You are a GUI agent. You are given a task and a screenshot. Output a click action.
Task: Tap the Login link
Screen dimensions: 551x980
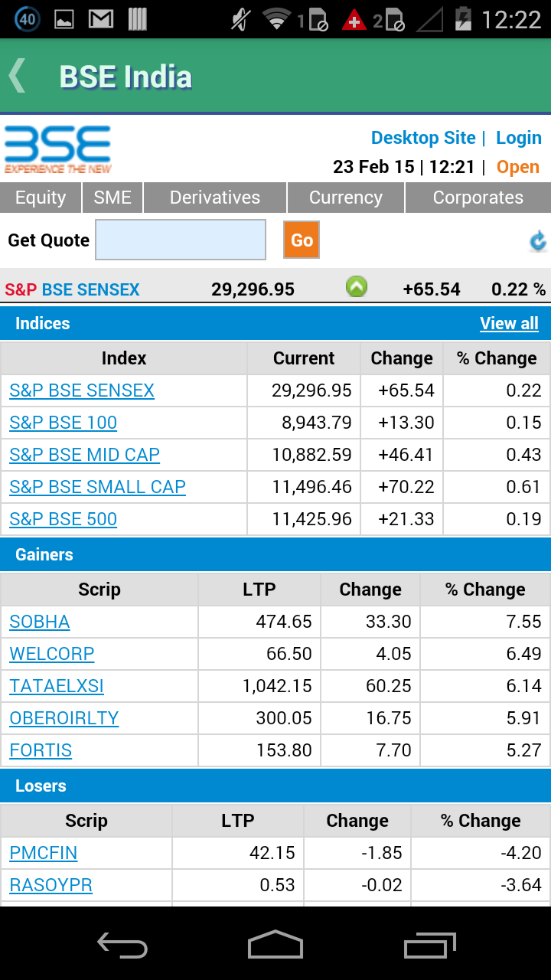[519, 138]
